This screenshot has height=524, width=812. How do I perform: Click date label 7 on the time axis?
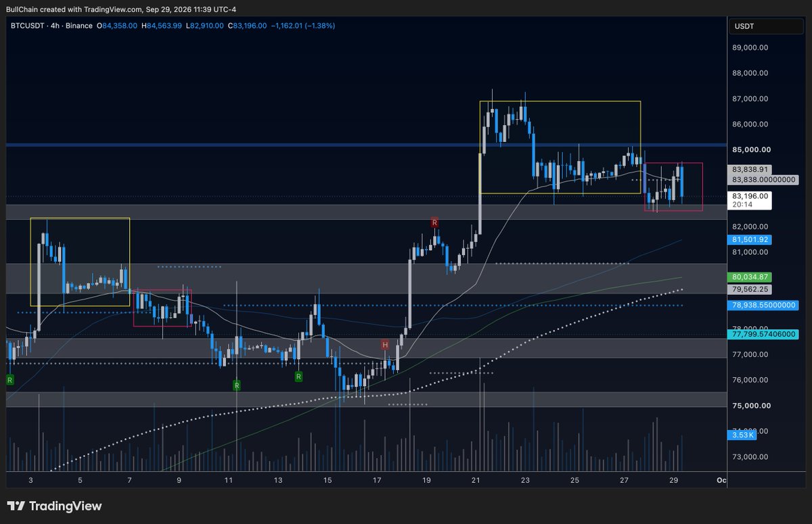coord(129,480)
